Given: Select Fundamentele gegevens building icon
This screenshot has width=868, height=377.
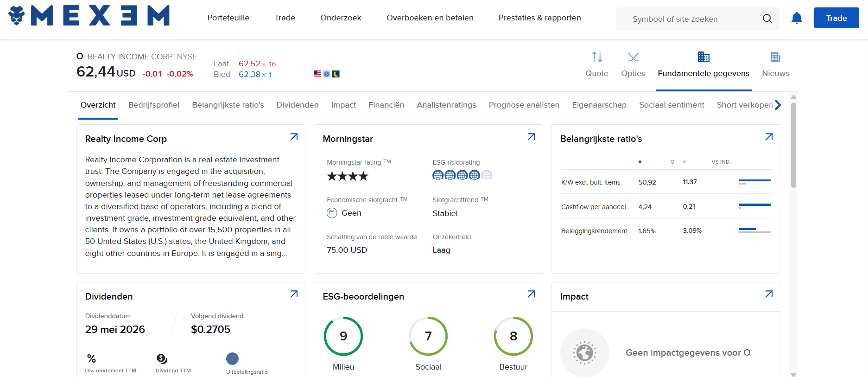Looking at the screenshot, I should (703, 57).
